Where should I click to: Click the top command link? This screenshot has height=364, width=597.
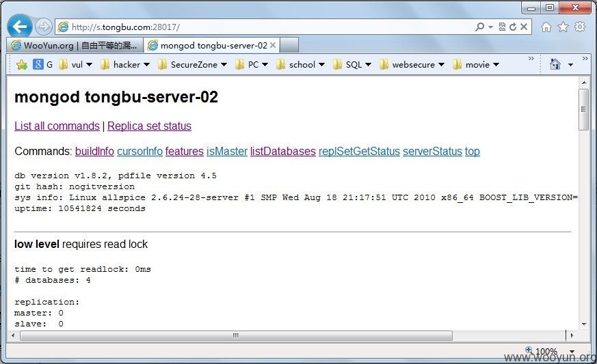(x=472, y=152)
